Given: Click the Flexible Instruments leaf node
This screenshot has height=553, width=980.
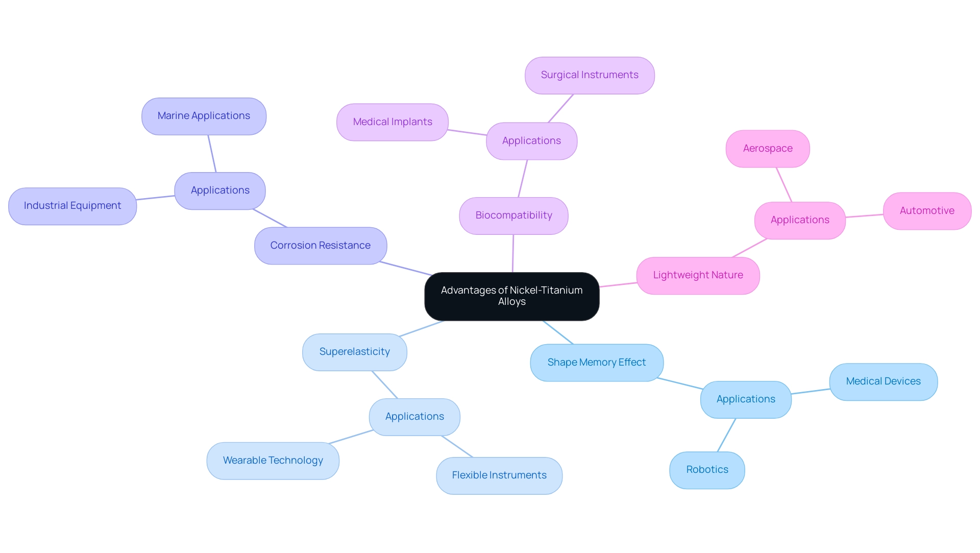Looking at the screenshot, I should coord(499,475).
